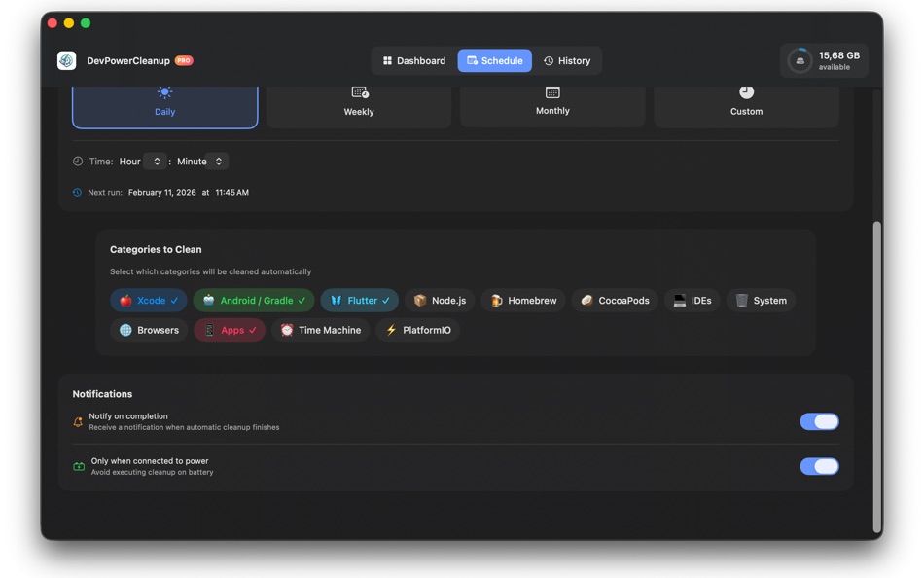Select the Schedule tab
924x578 pixels.
494,60
